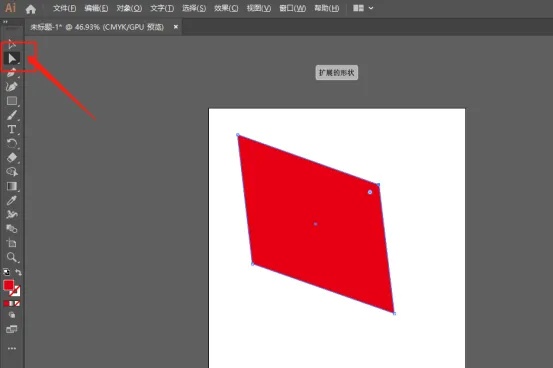553x368 pixels.
Task: Apply Gradient mode button under swatches
Action: pos(12,303)
